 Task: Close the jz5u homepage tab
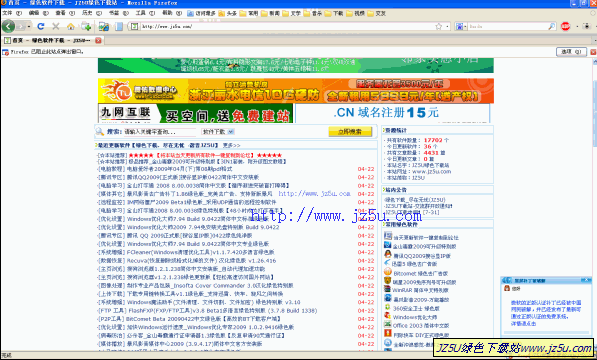point(98,40)
